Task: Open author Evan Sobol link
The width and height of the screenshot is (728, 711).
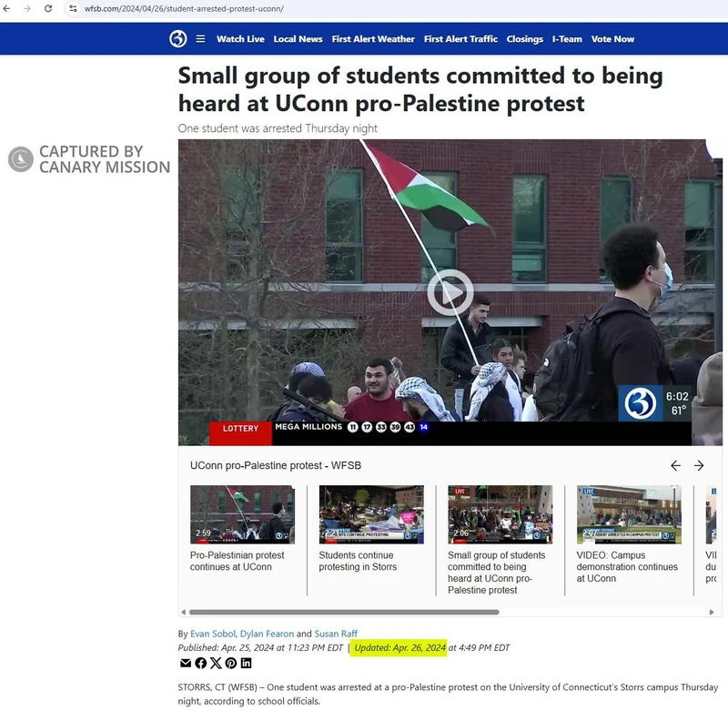Action: [213, 634]
